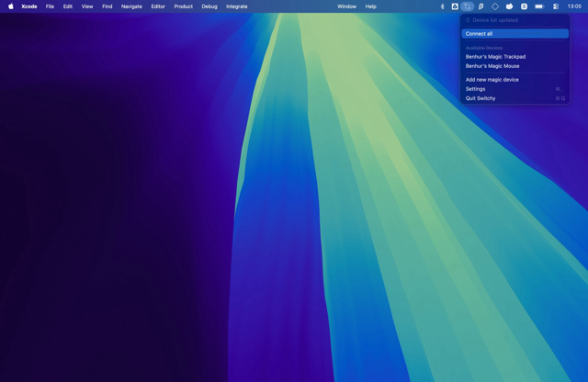Click the Device list updated status row
The image size is (588, 382).
pyautogui.click(x=515, y=20)
